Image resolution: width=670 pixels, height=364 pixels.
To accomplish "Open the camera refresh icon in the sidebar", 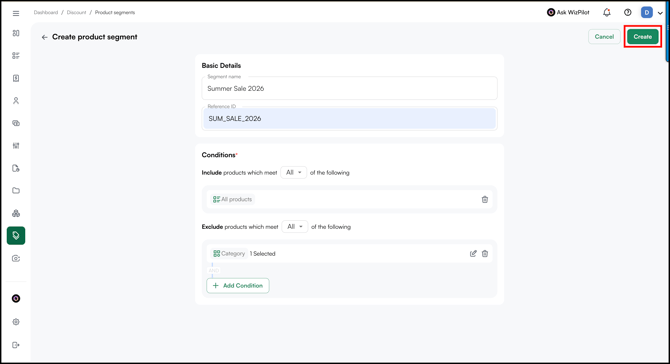I will point(16,258).
